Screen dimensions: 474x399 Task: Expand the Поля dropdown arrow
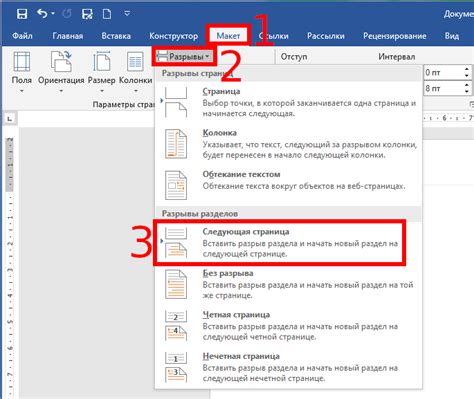[22, 91]
